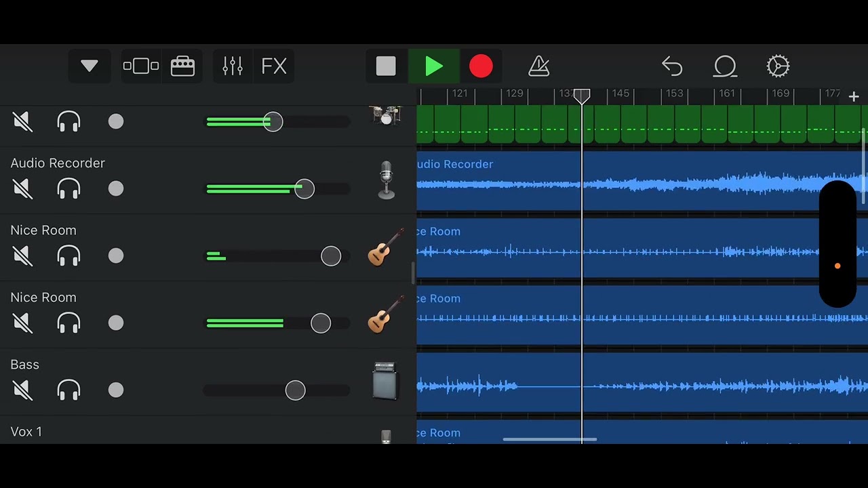Mute the Bass track

[x=22, y=390]
